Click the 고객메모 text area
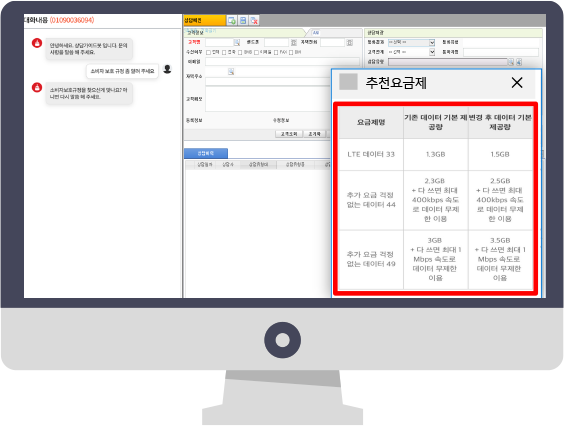This screenshot has width=564, height=426. tap(268, 99)
